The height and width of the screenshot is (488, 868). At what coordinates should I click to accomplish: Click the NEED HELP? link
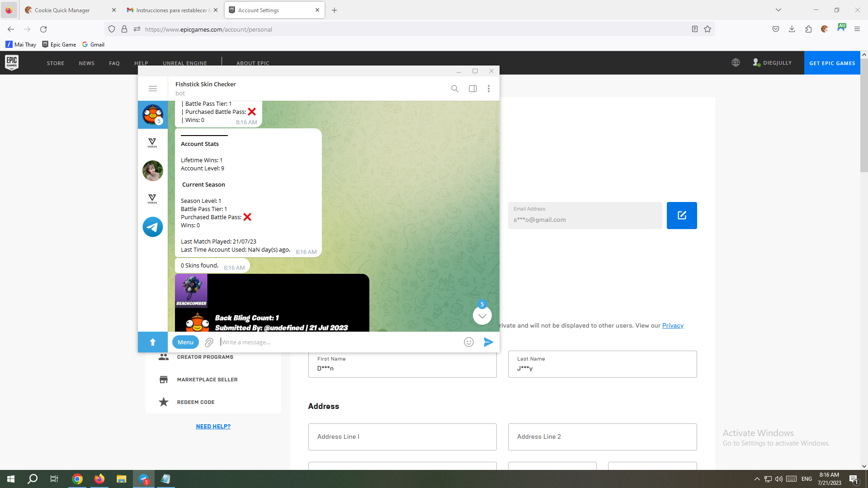213,426
